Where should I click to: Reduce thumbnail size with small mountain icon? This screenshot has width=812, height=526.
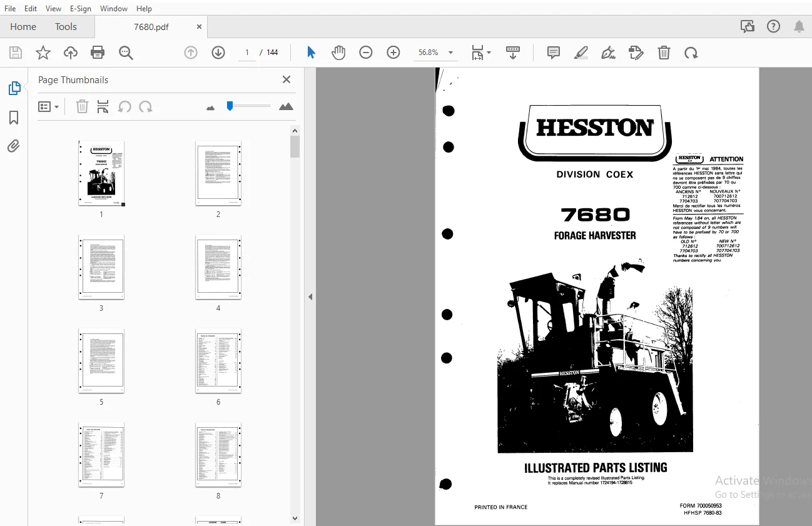coord(210,108)
